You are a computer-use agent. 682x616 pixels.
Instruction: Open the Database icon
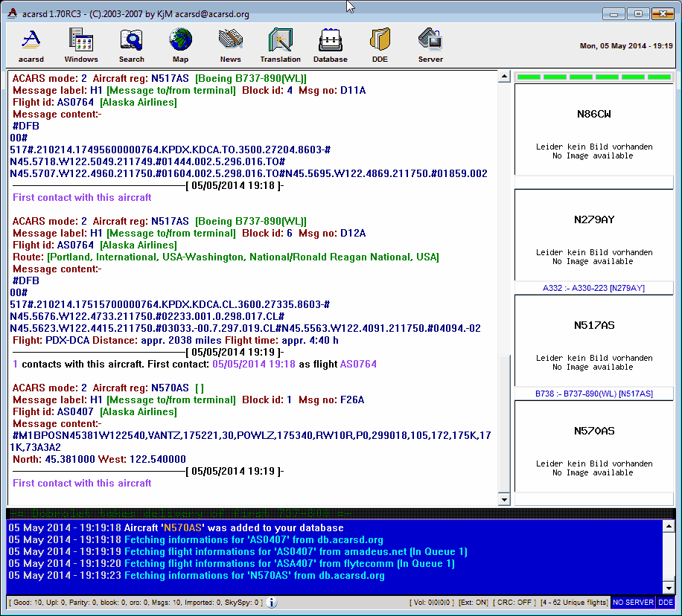pyautogui.click(x=330, y=45)
